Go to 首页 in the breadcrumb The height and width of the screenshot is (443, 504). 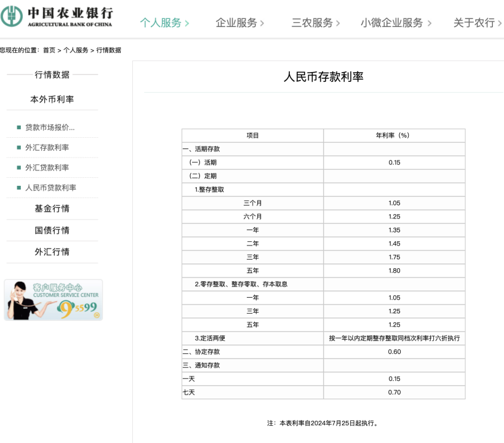(x=49, y=50)
